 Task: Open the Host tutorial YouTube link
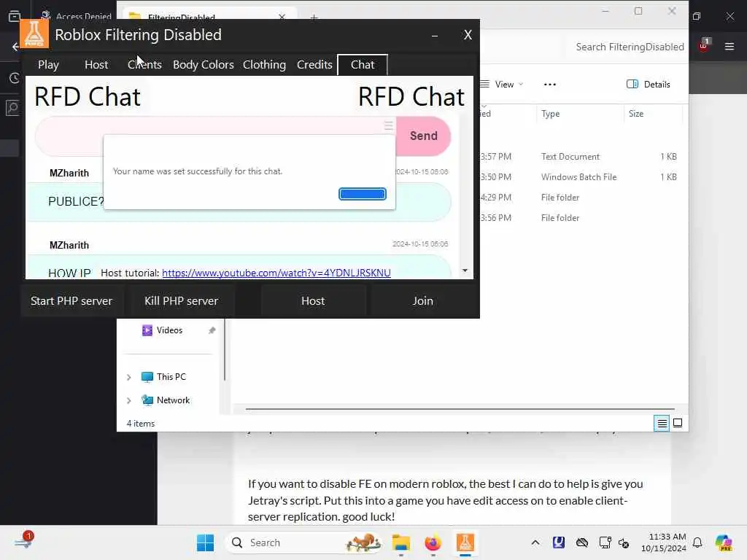[x=276, y=273]
